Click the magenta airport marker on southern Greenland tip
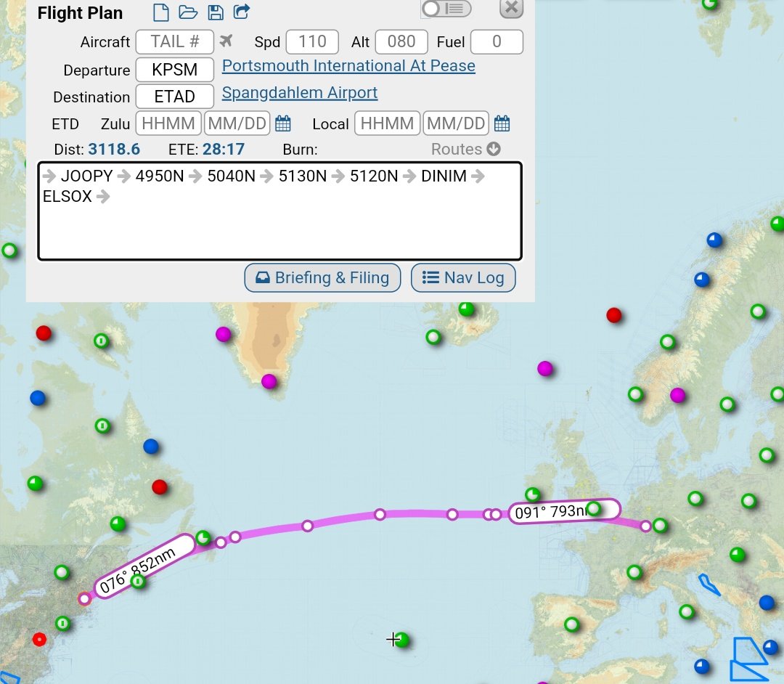The image size is (784, 684). (x=269, y=381)
